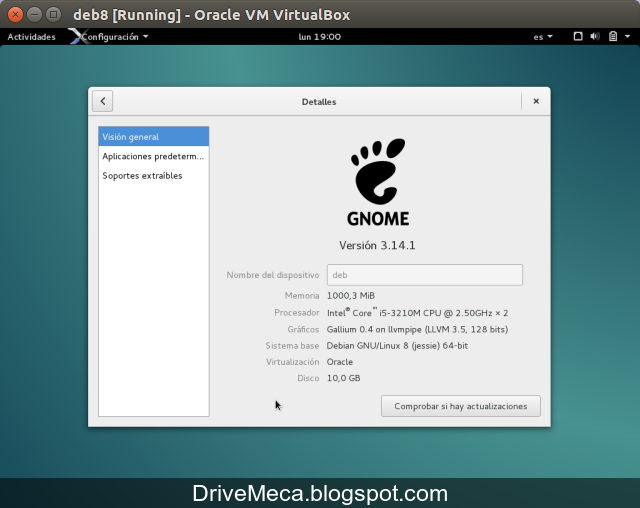Click Comprobar si hay actualizaciones button

(x=461, y=406)
